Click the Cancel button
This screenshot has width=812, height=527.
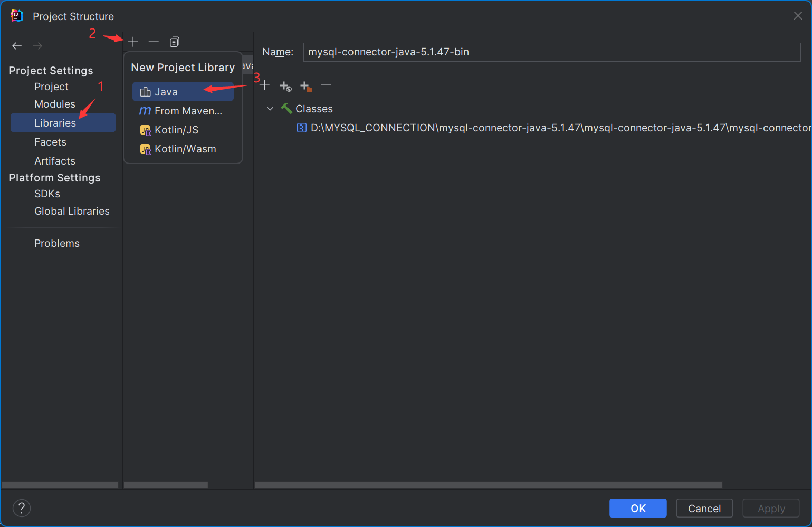click(x=704, y=508)
